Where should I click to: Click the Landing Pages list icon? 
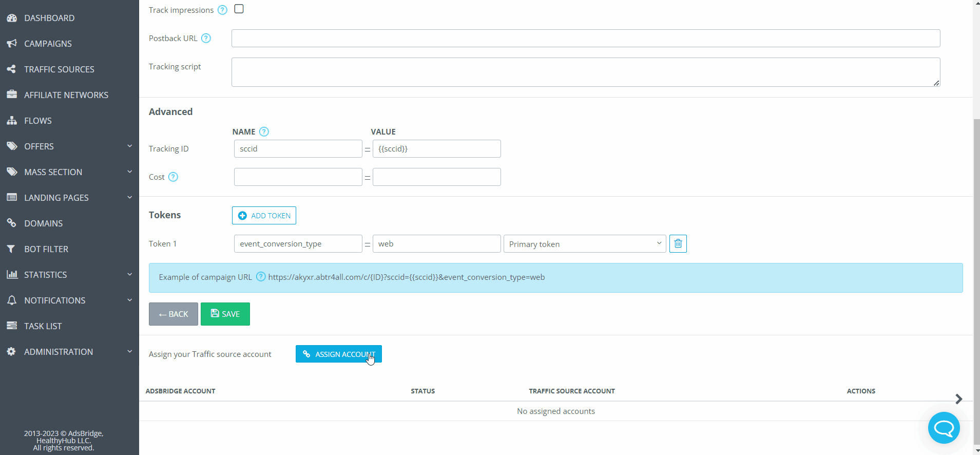click(12, 198)
